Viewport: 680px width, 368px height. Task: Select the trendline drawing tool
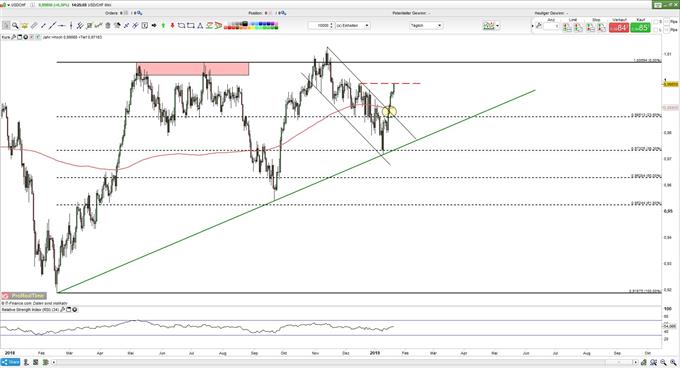(52, 26)
